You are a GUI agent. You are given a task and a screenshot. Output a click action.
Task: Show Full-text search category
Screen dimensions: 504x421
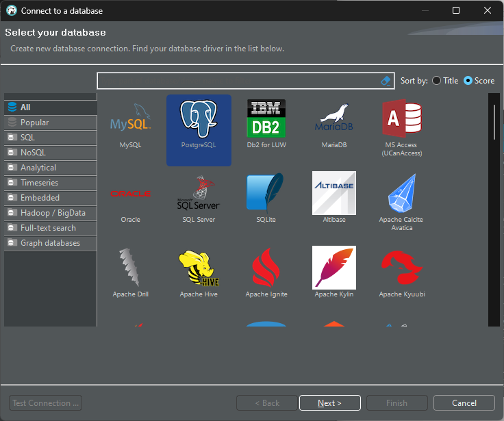(x=51, y=228)
